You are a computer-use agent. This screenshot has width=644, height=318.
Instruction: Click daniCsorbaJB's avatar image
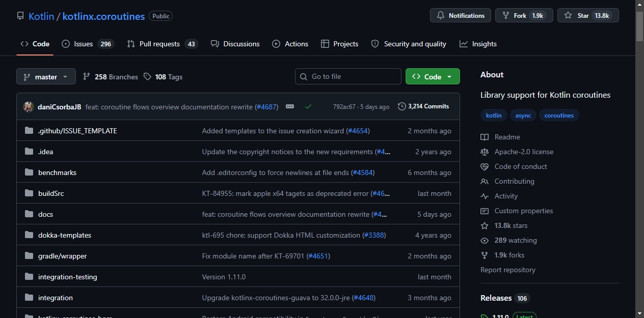(29, 107)
